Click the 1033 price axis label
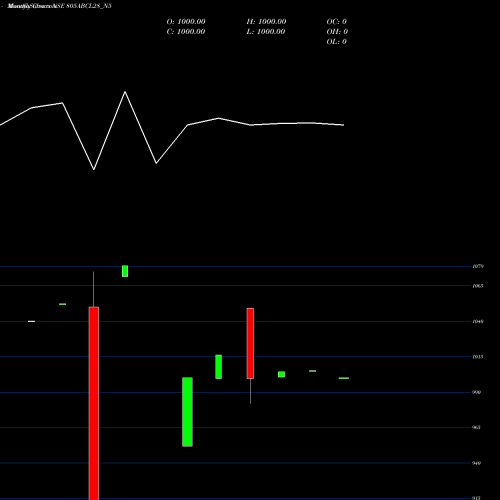The width and height of the screenshot is (500, 500). pos(478,357)
